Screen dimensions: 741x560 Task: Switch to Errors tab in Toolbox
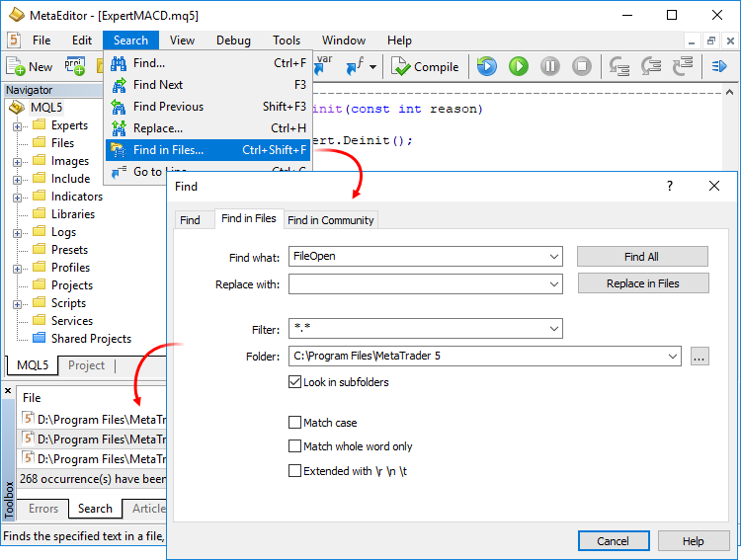click(x=43, y=509)
